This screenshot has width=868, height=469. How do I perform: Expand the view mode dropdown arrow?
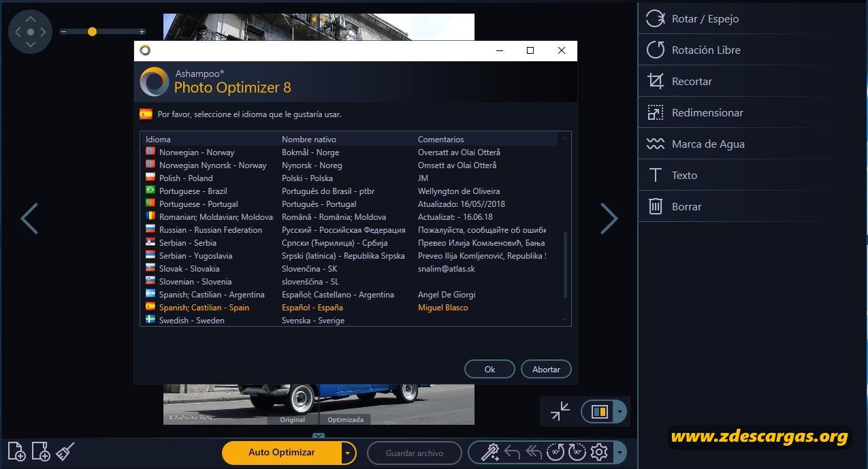[620, 411]
